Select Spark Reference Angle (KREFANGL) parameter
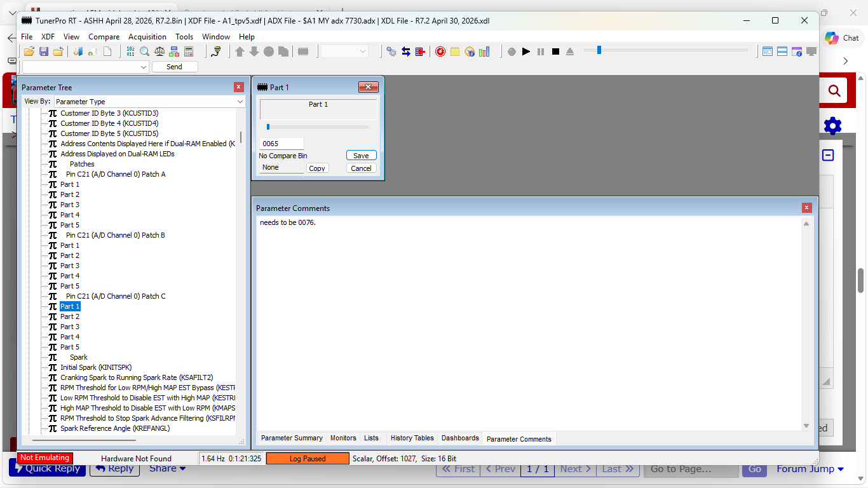Image resolution: width=868 pixels, height=488 pixels. 115,428
